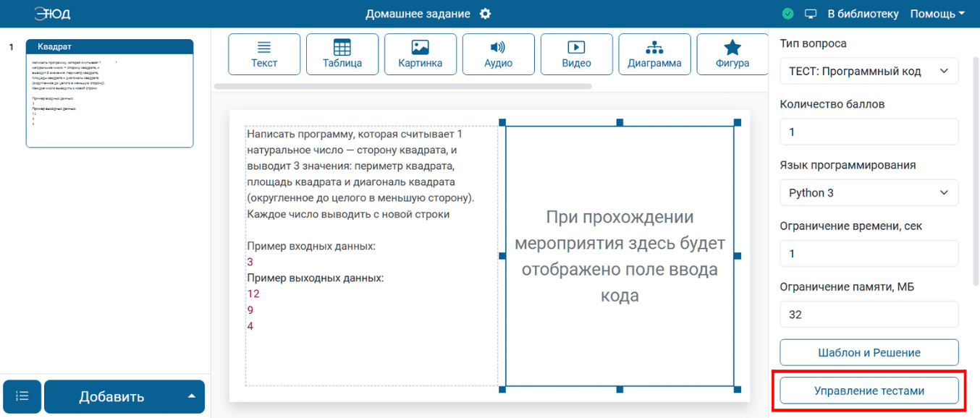Insert a Фигура element
Screen dimensions: 980x418
732,54
